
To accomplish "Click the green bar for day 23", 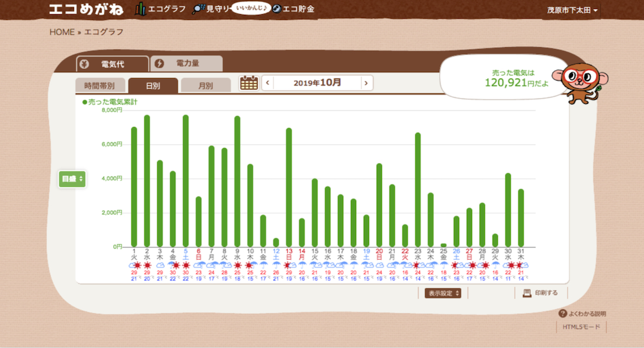I will click(x=418, y=190).
